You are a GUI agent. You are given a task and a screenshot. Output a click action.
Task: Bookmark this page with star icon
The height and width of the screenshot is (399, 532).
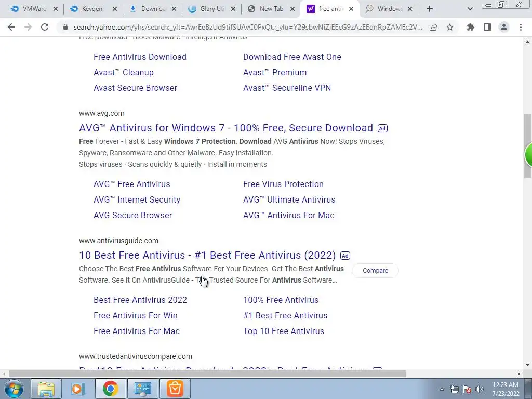(x=450, y=27)
